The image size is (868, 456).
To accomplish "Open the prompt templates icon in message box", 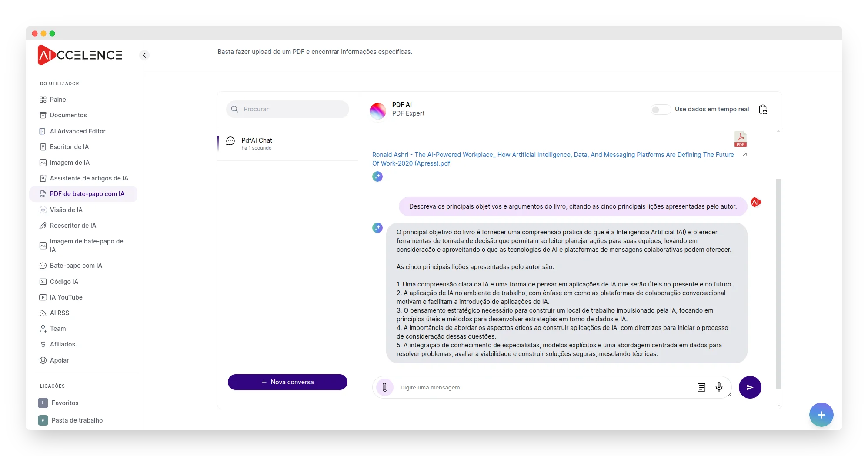I will tap(701, 387).
